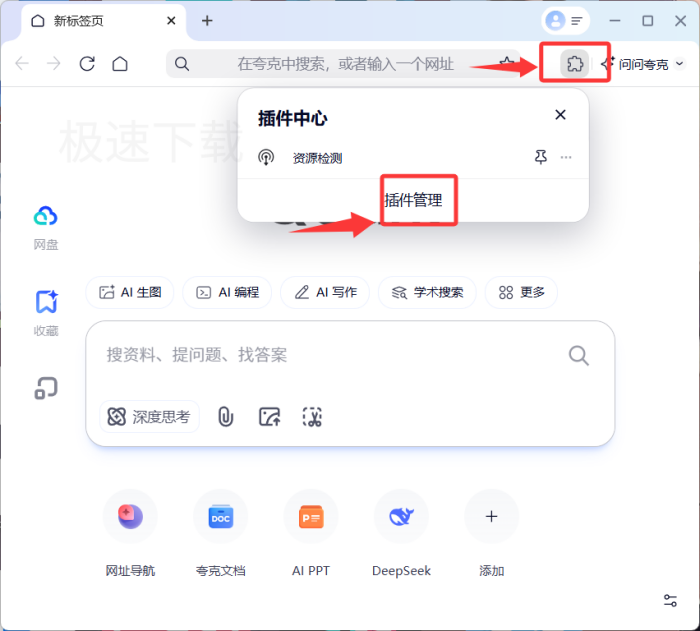The height and width of the screenshot is (631, 700).
Task: Click 插件管理 in plugin center
Action: tap(413, 200)
